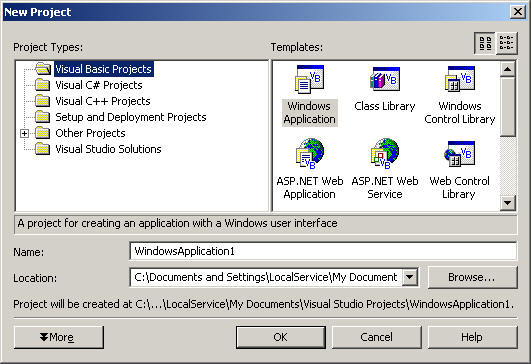Select the Windows Application template icon
Image resolution: width=531 pixels, height=364 pixels.
[310, 79]
